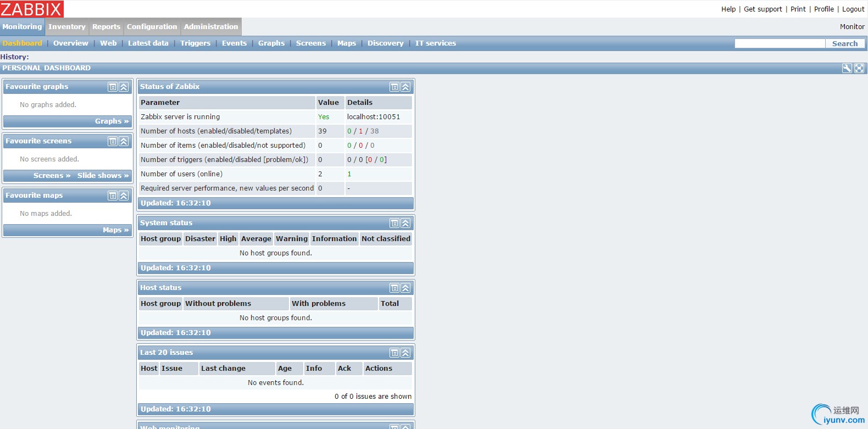Open the Reports main menu
This screenshot has height=429, width=868.
(x=106, y=26)
